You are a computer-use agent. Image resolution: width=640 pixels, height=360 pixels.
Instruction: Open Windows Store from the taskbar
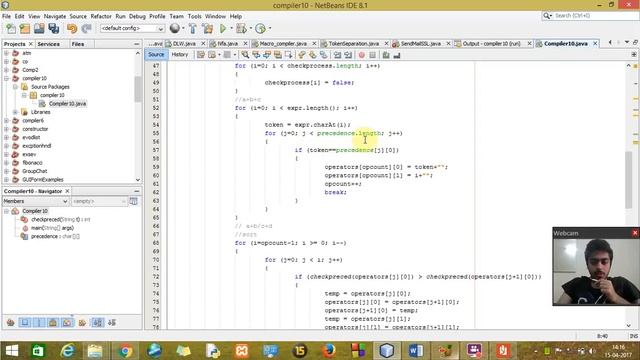[38, 351]
